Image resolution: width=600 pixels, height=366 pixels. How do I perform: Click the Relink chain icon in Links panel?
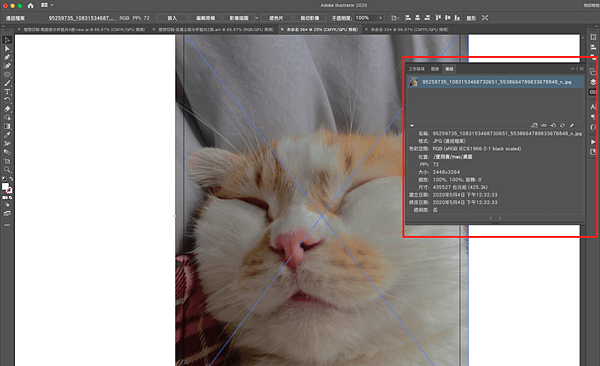(544, 125)
